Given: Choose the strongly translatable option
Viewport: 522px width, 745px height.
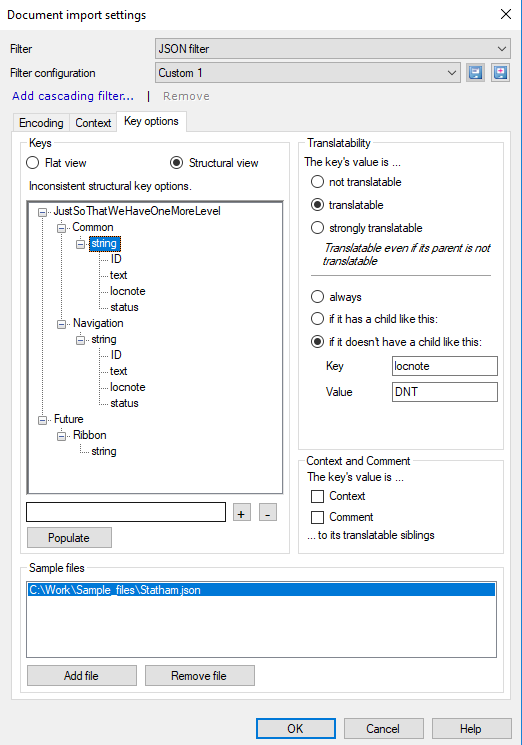Looking at the screenshot, I should [317, 228].
